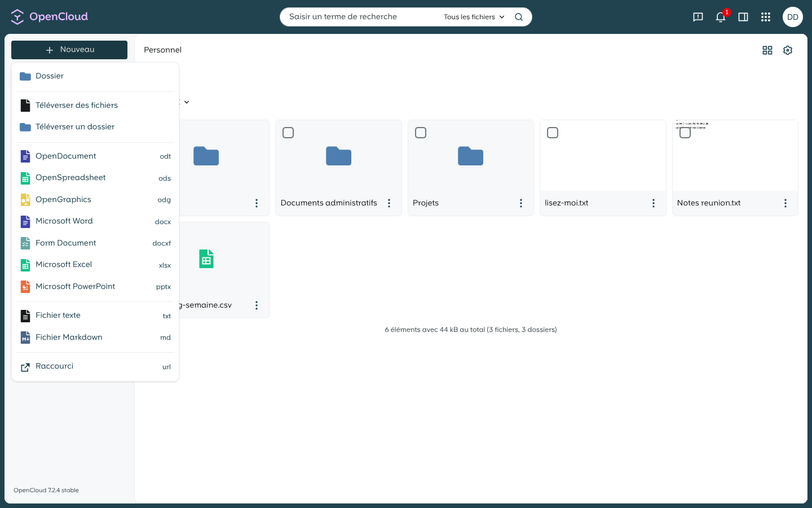812x508 pixels.
Task: Open three-dot menu for Documents administratifs
Action: (389, 203)
